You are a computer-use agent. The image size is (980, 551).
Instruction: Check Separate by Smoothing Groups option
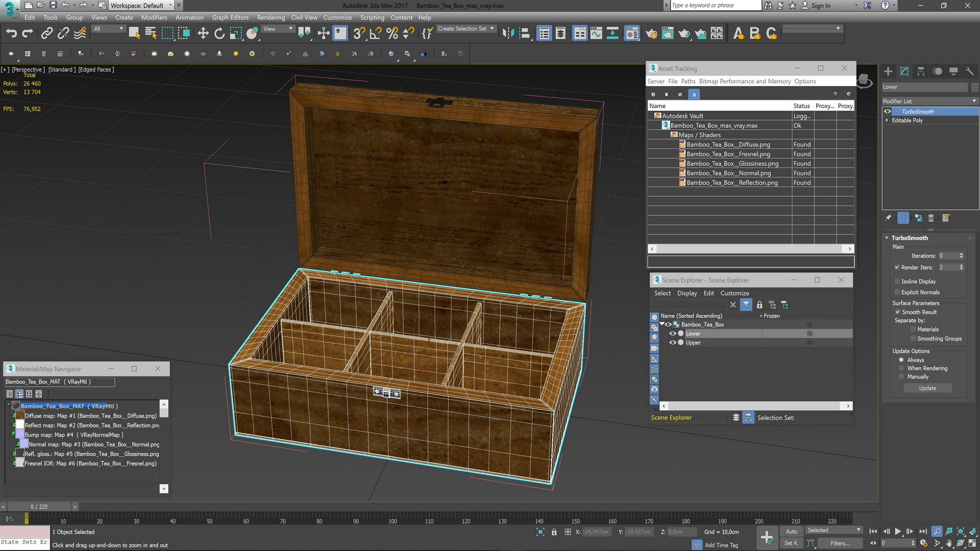click(913, 339)
